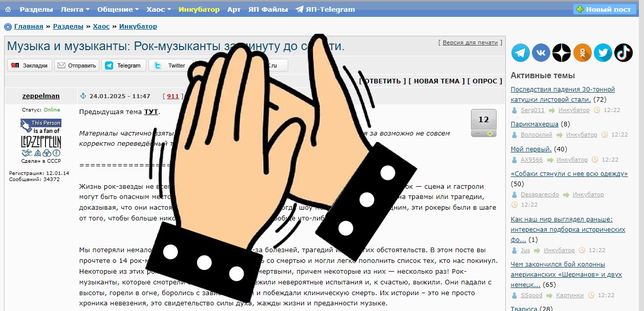
Task: Open Версия для печати link
Action: [470, 42]
